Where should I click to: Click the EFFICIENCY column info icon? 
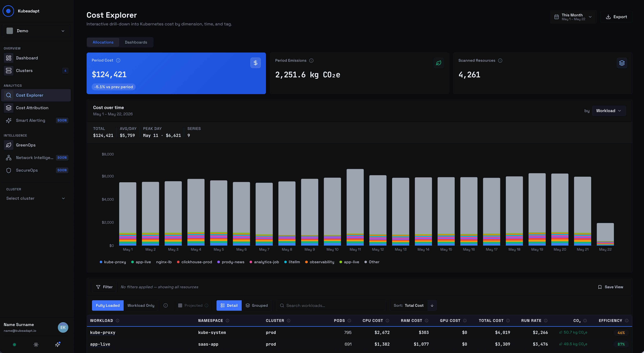pyautogui.click(x=627, y=321)
